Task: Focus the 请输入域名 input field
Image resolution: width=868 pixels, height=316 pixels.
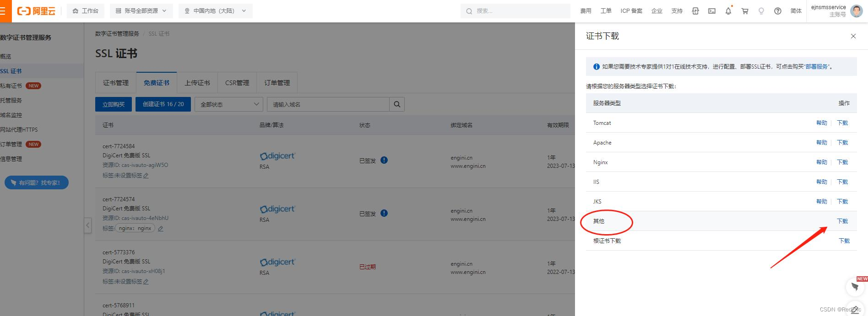Action: point(328,104)
